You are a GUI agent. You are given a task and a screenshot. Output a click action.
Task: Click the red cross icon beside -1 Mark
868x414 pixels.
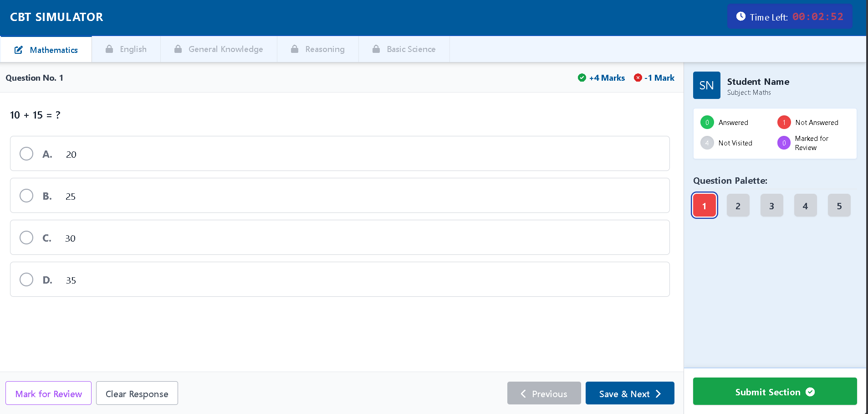[x=638, y=78]
